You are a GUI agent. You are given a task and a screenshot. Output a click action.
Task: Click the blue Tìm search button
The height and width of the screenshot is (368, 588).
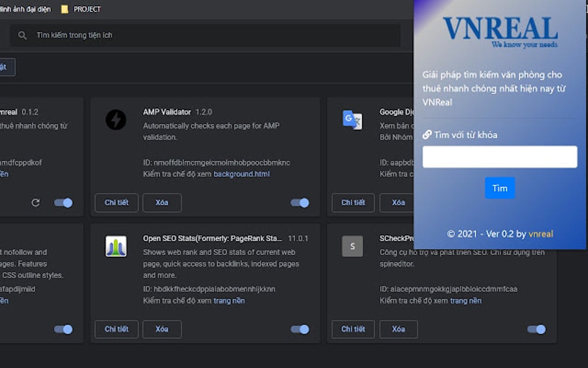(x=500, y=188)
